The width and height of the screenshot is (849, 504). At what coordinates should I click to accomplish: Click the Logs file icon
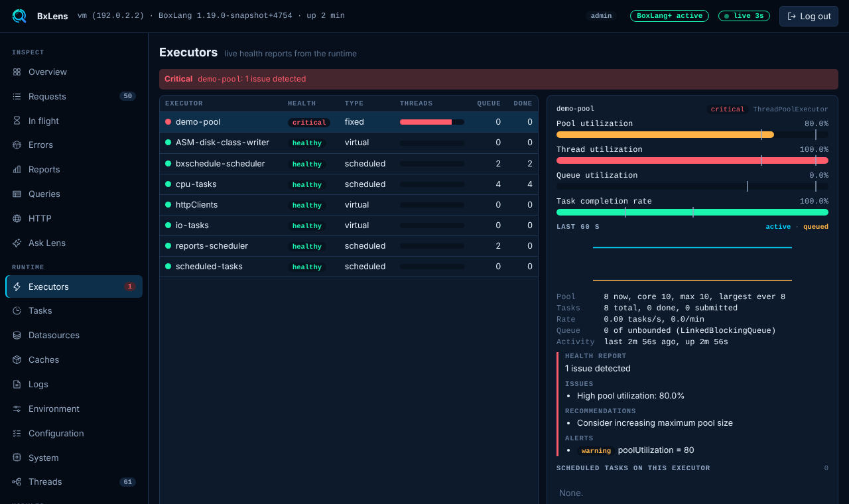pyautogui.click(x=17, y=384)
